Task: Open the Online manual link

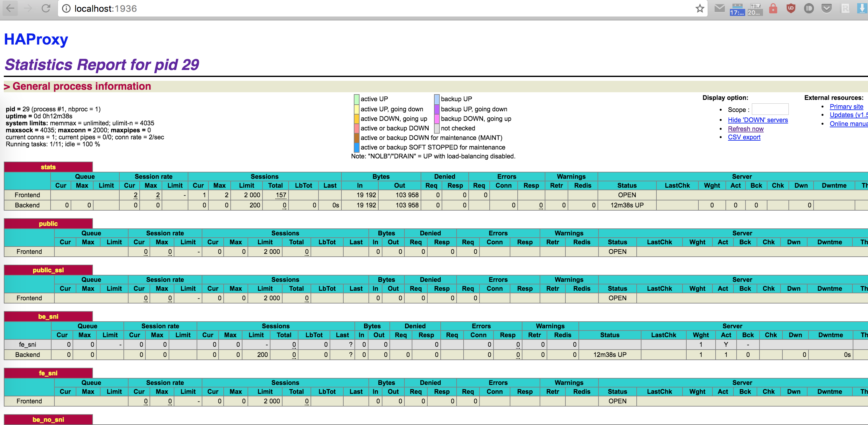Action: click(849, 124)
